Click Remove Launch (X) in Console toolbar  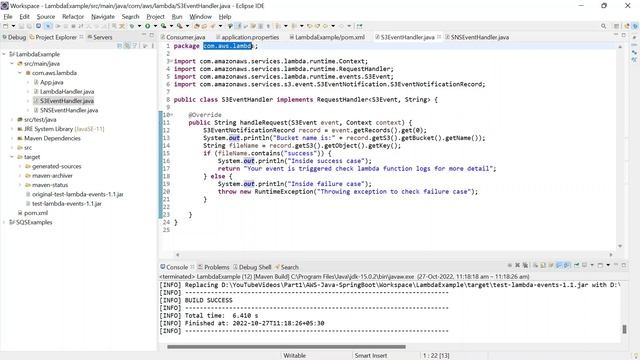518,265
